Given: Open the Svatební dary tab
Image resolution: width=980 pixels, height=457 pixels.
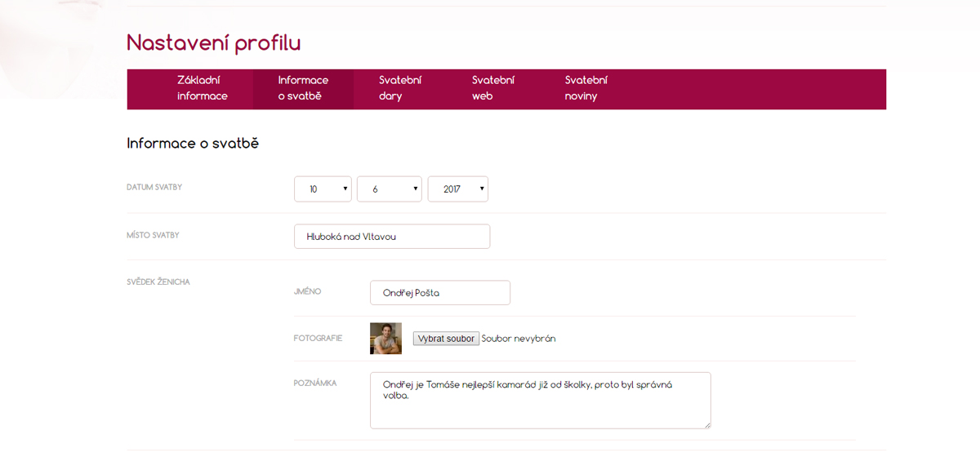Looking at the screenshot, I should click(400, 89).
